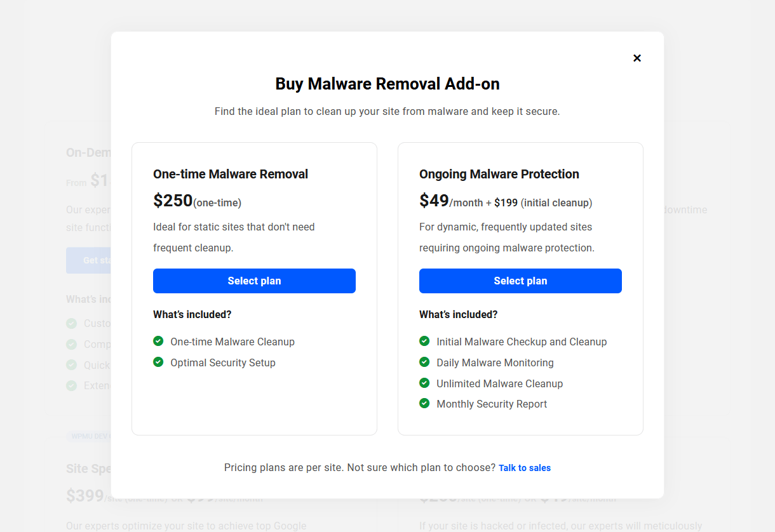The image size is (775, 532).
Task: Click the Buy Malware Removal Add-on heading
Action: click(x=387, y=84)
